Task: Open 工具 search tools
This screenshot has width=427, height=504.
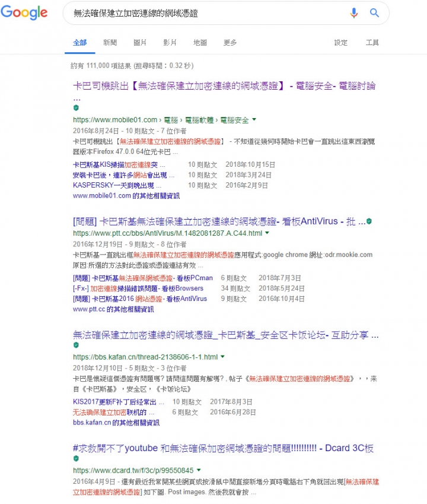Action: click(372, 43)
